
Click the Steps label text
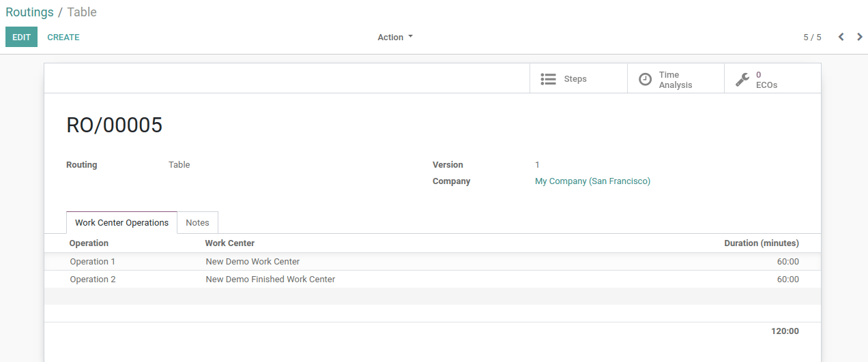click(x=575, y=79)
